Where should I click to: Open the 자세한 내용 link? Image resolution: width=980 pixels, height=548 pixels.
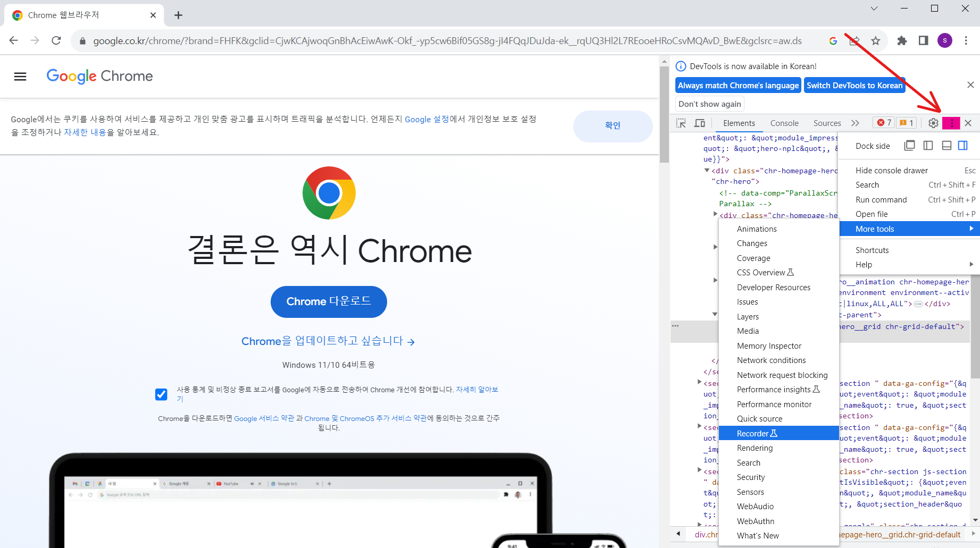(85, 132)
